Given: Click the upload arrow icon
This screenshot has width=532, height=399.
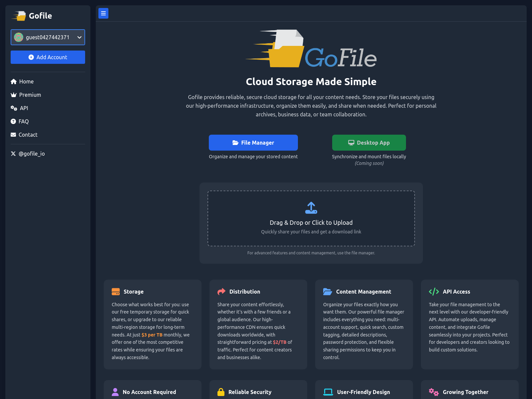Looking at the screenshot, I should [x=311, y=208].
